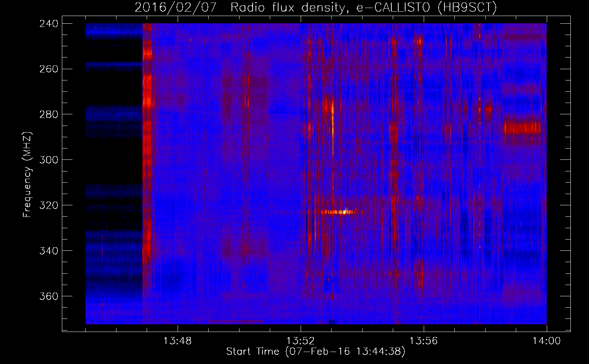Click the 13:52 time tick label

point(301,341)
